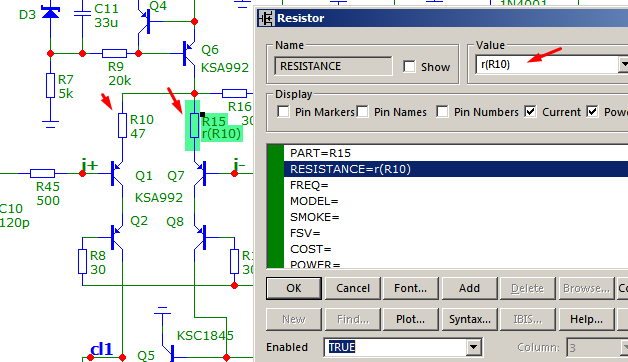Image resolution: width=628 pixels, height=362 pixels.
Task: Click the cl1 node label
Action: coord(101,349)
